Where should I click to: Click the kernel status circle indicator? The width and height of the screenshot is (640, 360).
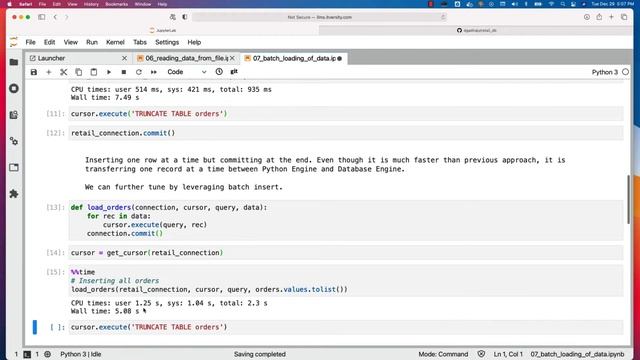[625, 72]
